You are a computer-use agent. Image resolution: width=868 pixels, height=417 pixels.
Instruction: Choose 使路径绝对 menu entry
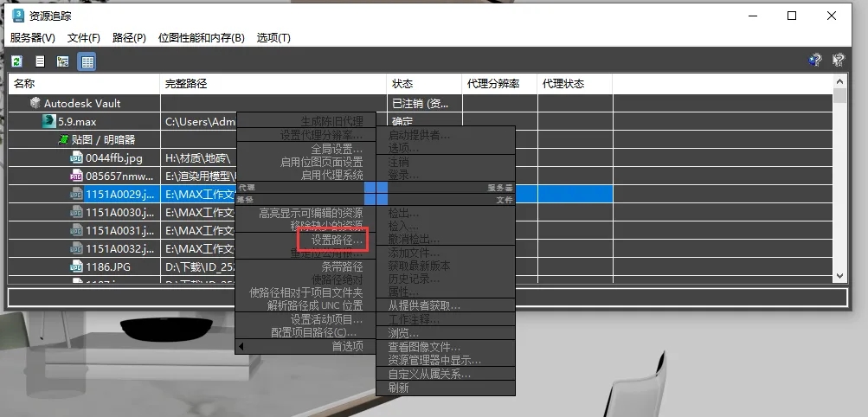[338, 279]
